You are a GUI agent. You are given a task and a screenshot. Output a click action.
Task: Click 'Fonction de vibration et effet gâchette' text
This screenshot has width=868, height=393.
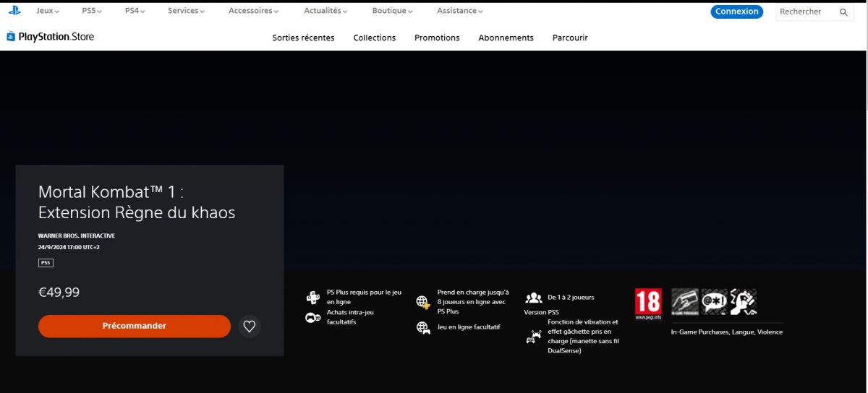tap(584, 336)
